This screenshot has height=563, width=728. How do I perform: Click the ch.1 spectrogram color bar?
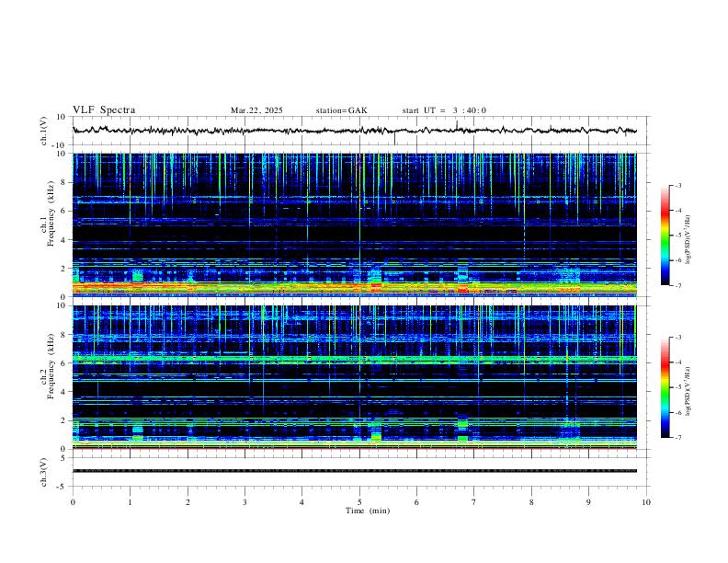click(665, 236)
